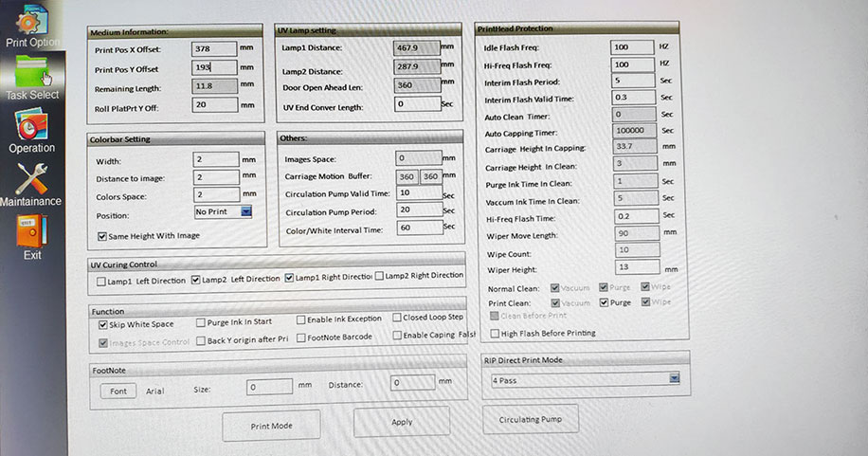
Task: Enable the FootNote Barcode checkbox
Action: [x=301, y=337]
